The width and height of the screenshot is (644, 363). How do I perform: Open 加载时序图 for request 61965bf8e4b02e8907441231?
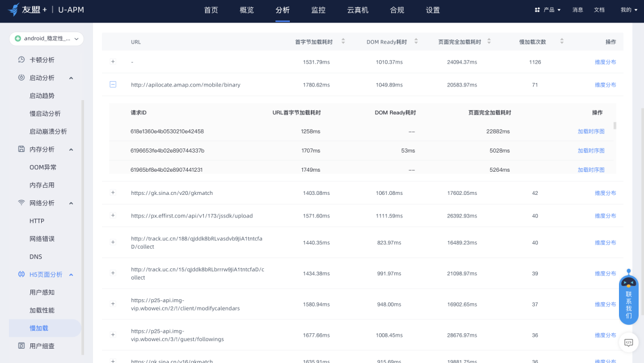click(x=591, y=170)
